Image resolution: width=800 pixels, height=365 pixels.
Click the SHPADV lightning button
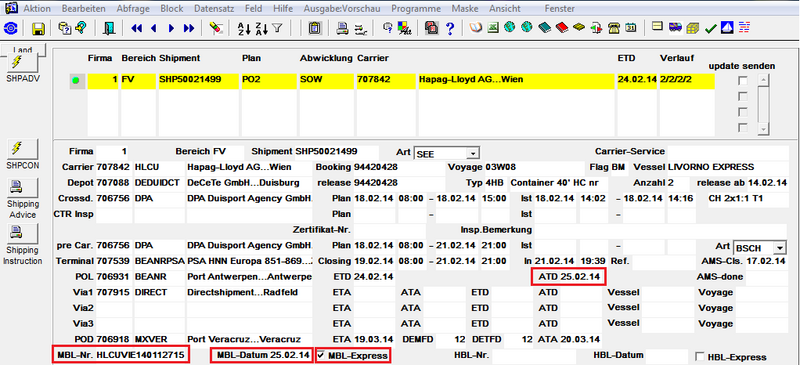pyautogui.click(x=22, y=63)
